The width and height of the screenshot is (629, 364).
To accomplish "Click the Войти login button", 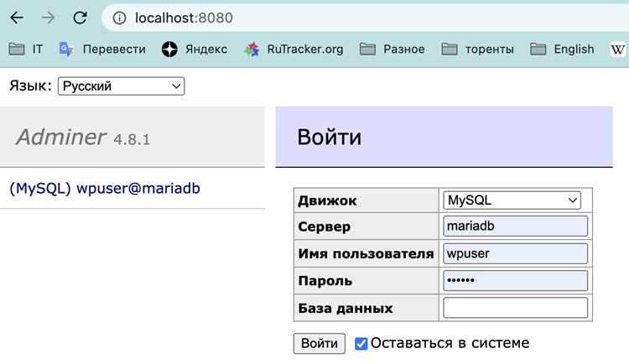I will (320, 344).
